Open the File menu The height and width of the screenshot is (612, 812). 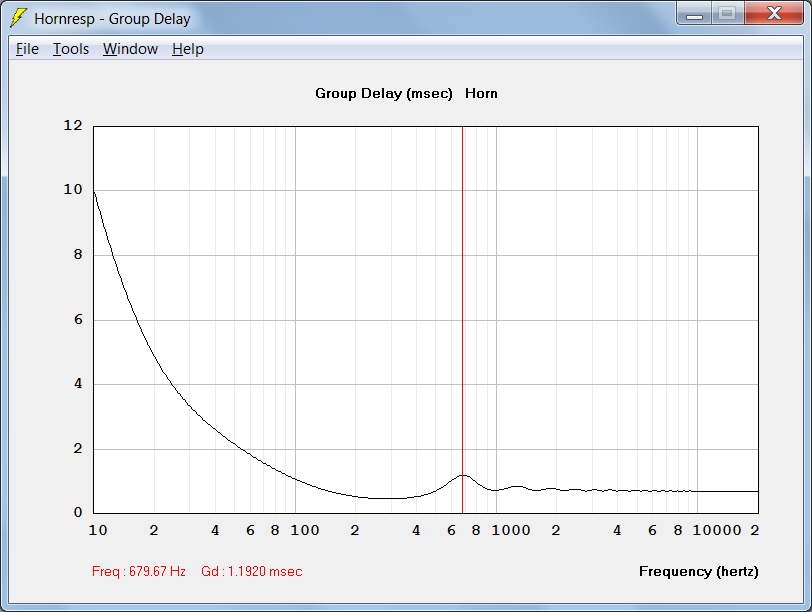tap(27, 49)
